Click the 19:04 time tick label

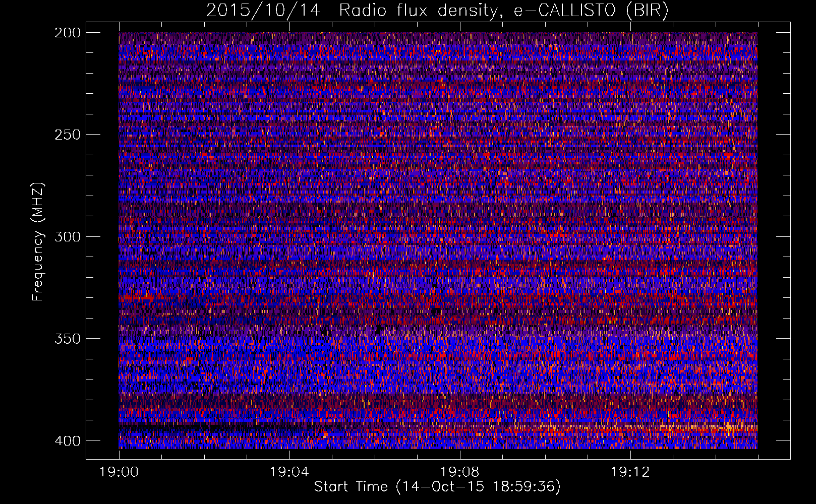(289, 472)
